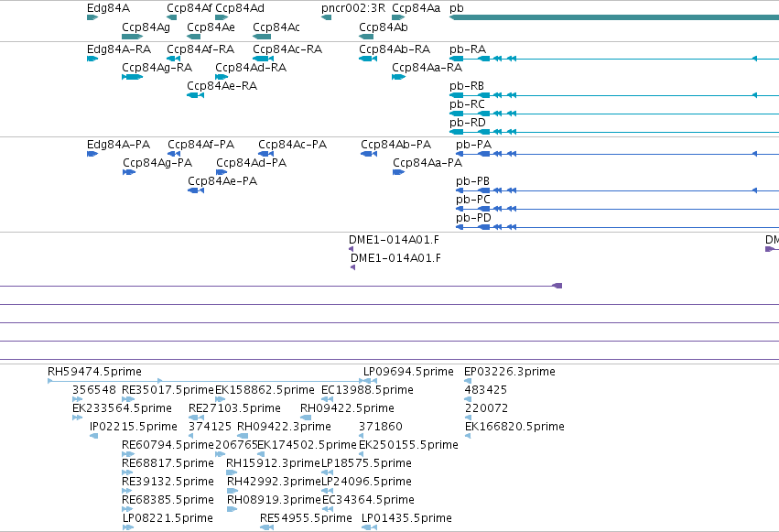Click the EK158862.5prime EST label
Viewport: 779px width, 532px height.
tap(265, 390)
